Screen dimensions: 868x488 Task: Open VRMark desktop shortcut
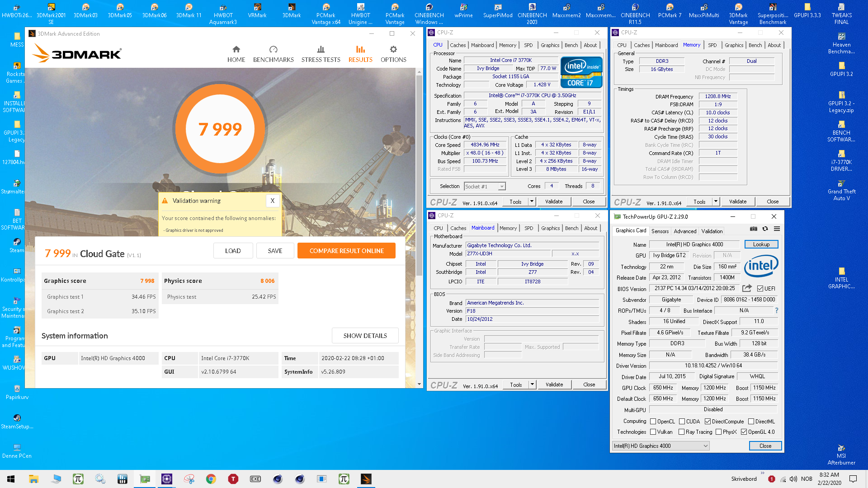[x=257, y=11]
